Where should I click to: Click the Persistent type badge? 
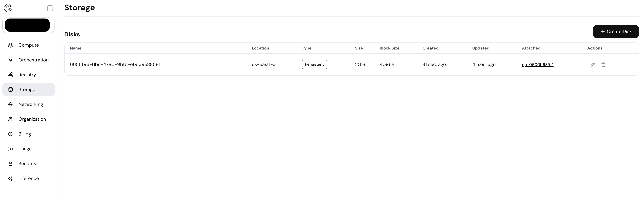click(314, 64)
